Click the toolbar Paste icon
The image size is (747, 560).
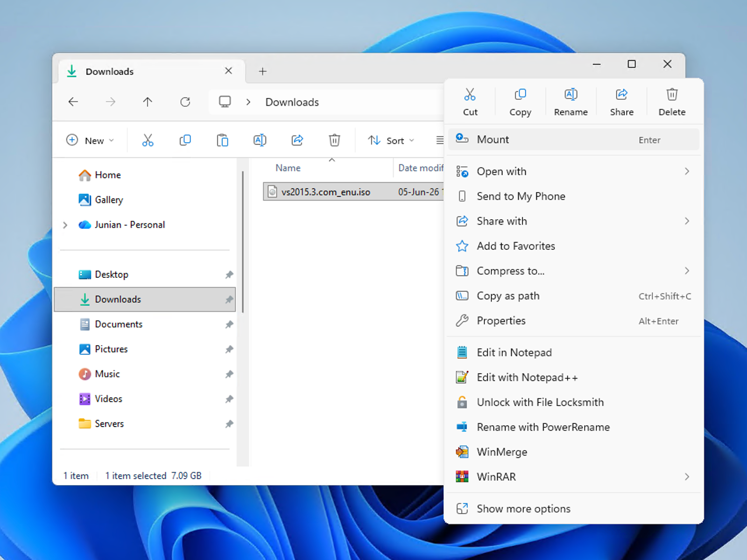pos(222,140)
